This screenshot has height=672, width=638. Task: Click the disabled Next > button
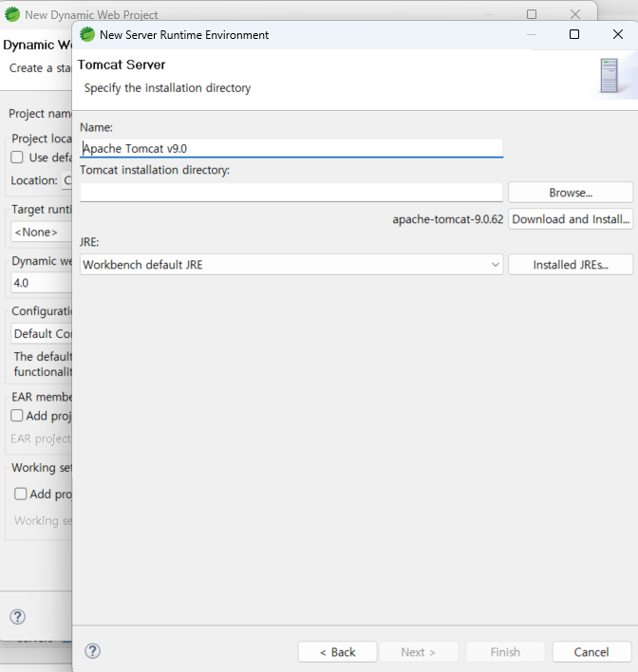pos(419,652)
